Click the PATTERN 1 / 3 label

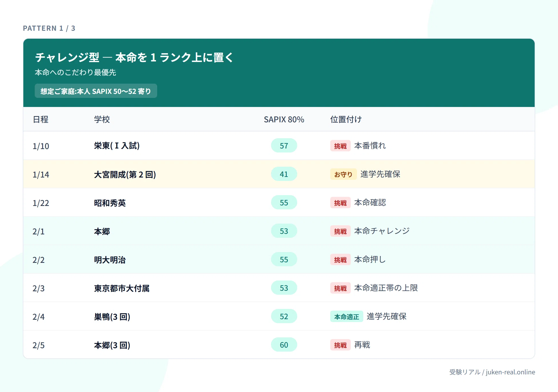[x=49, y=28]
